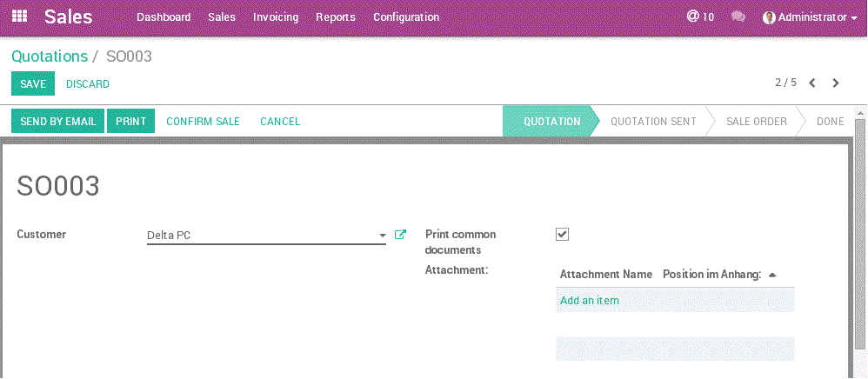Go to the next record arrow
868x379 pixels.
[836, 83]
